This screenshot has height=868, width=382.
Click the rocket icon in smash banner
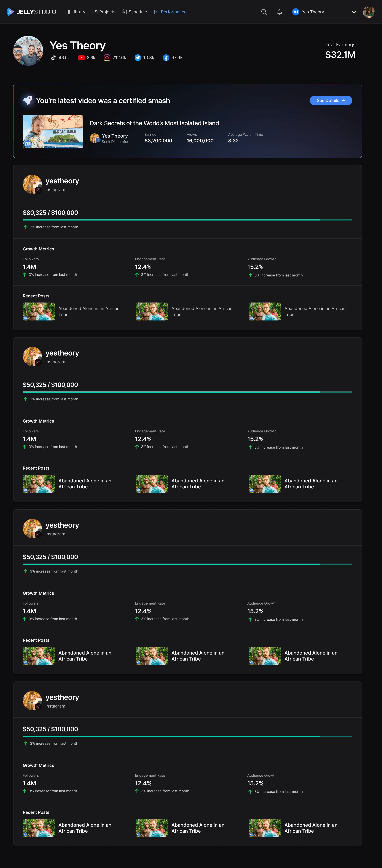point(28,100)
